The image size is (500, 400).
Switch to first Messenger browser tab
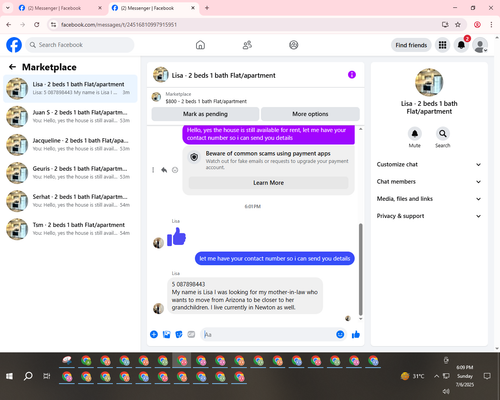[60, 8]
